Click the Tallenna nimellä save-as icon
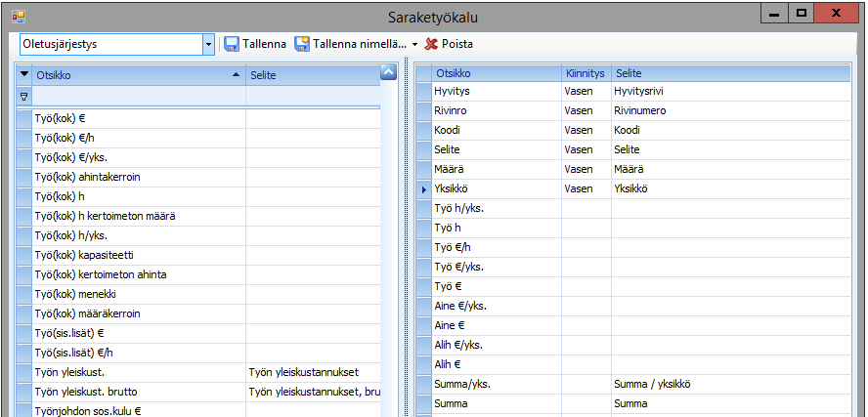The height and width of the screenshot is (417, 868). coord(302,44)
